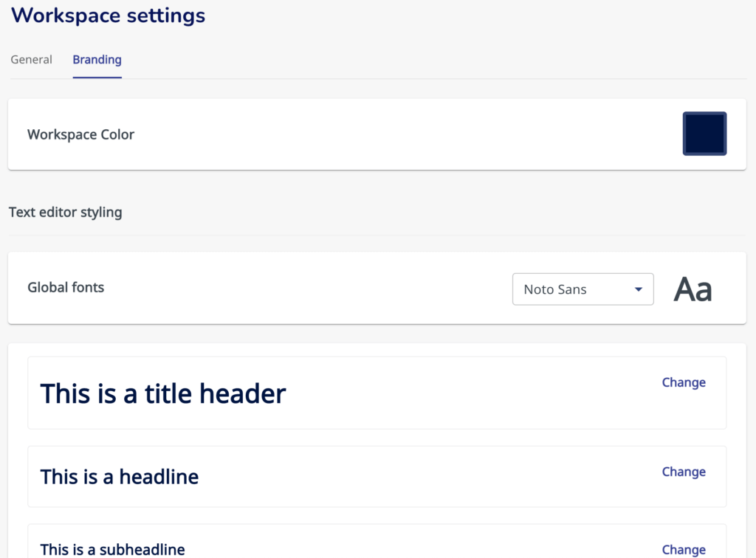The width and height of the screenshot is (756, 558).
Task: Open the Workspace Color swatch picker
Action: click(704, 134)
